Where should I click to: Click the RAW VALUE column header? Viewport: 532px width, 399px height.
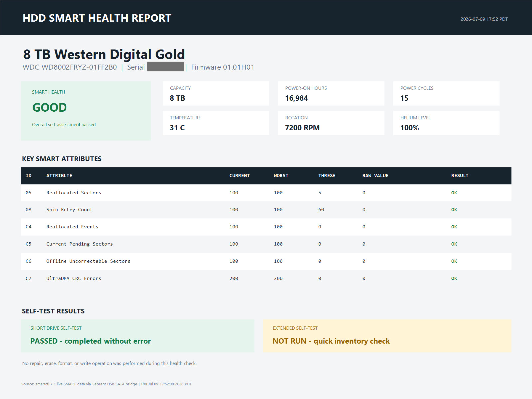pyautogui.click(x=375, y=176)
